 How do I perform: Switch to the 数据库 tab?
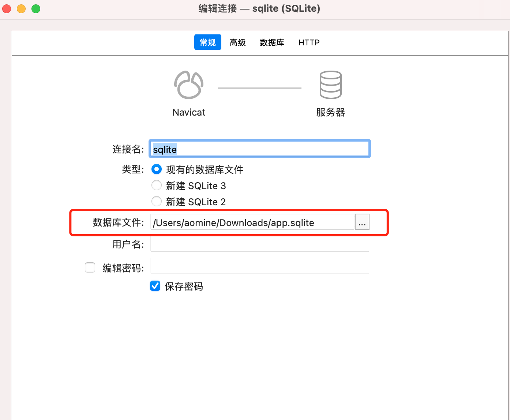[271, 42]
